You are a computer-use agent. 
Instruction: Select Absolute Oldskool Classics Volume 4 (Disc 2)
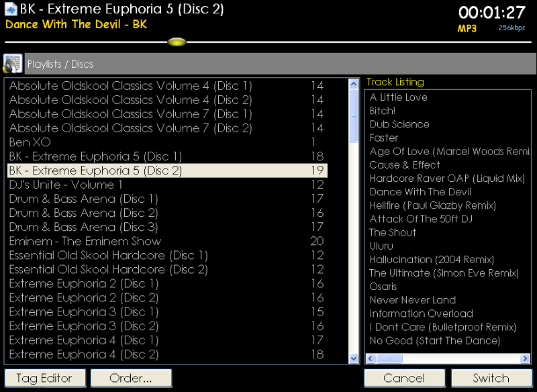pos(167,99)
